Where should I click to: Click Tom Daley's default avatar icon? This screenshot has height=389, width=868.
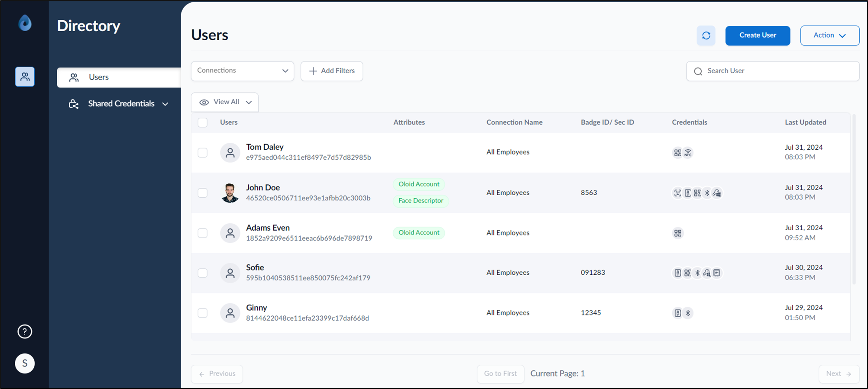(x=230, y=153)
